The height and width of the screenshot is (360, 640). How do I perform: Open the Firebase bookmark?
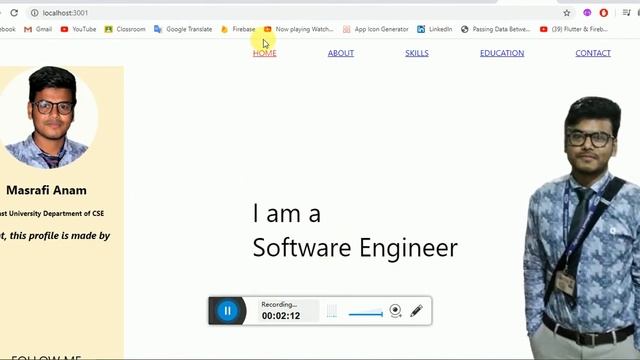238,29
